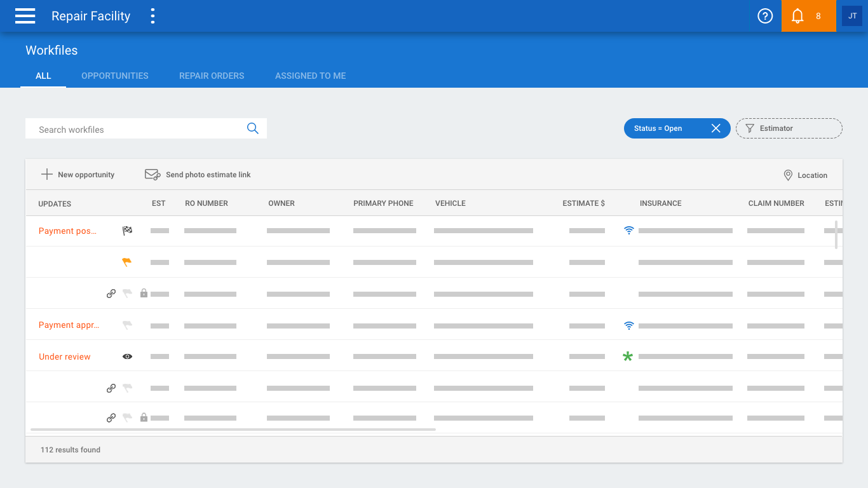
Task: Open the Estimator filter chip
Action: coord(789,128)
